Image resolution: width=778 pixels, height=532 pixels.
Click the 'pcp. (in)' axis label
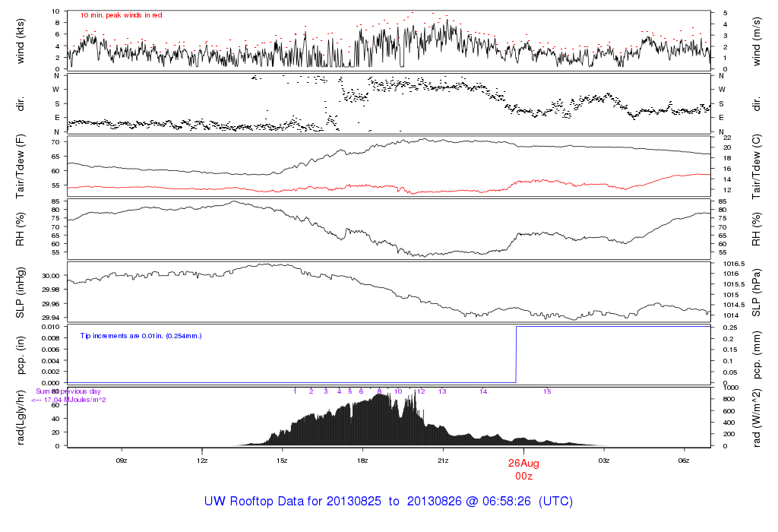tap(21, 356)
